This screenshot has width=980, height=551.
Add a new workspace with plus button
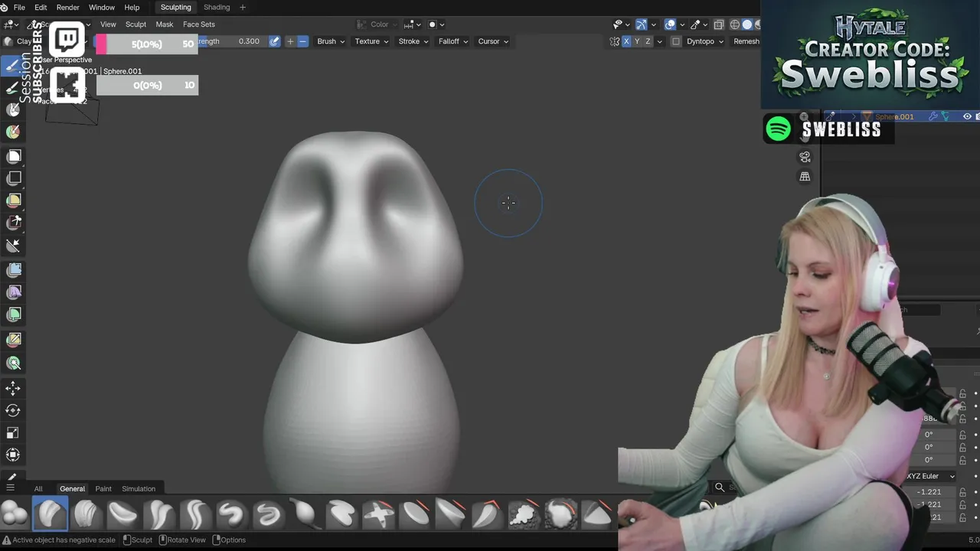243,8
